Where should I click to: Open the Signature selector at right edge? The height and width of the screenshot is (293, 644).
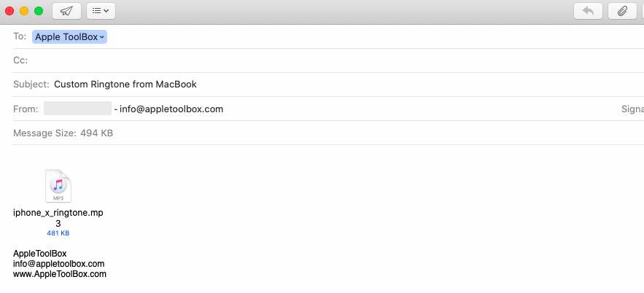click(x=632, y=109)
